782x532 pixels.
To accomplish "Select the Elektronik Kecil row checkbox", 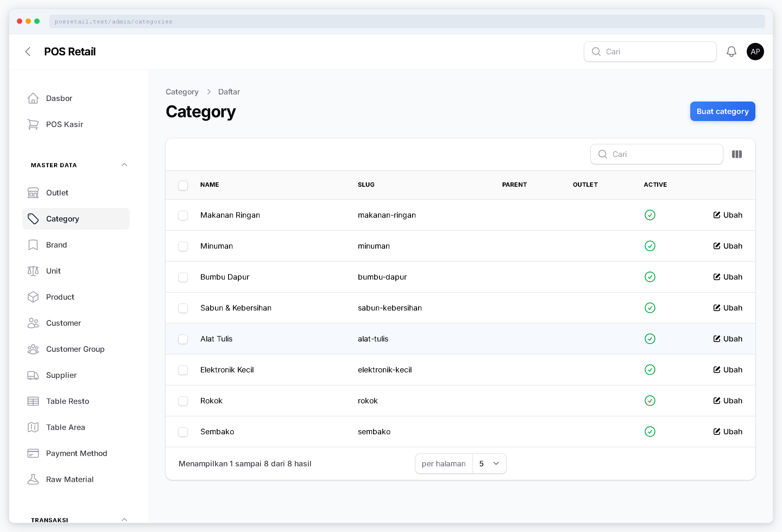I will tap(183, 370).
